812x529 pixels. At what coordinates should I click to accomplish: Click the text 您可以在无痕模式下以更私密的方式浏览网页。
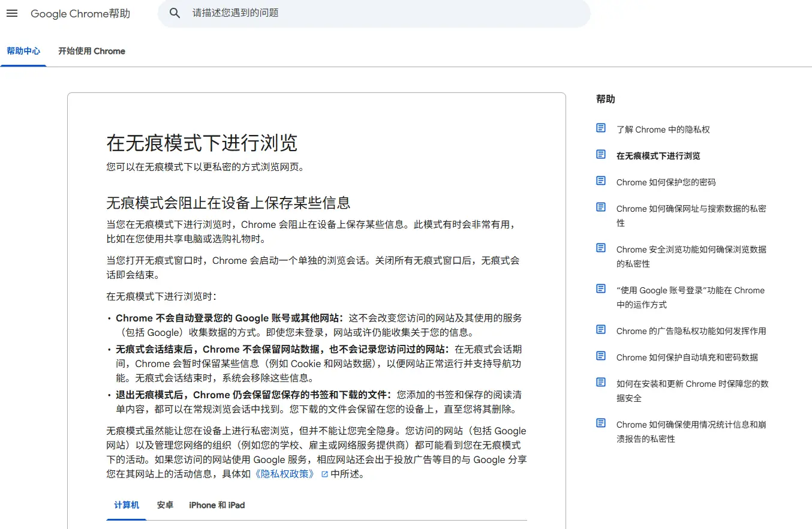[207, 167]
